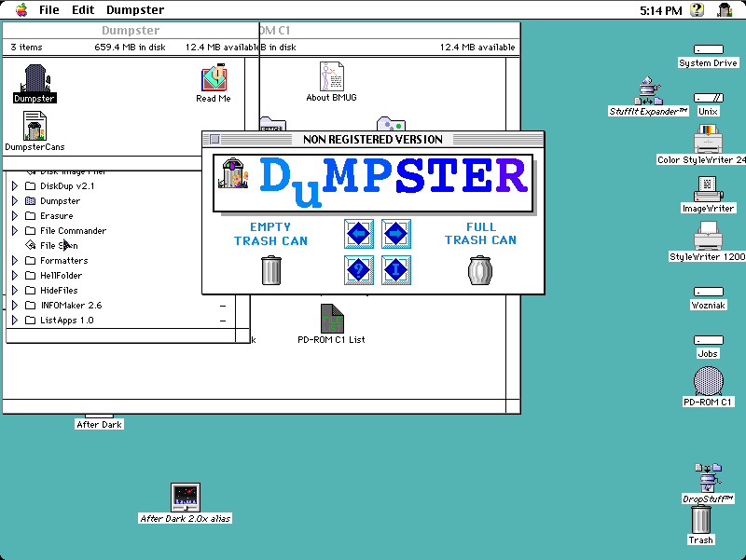Viewport: 746px width, 560px height.
Task: Select the full trash can image
Action: (480, 270)
